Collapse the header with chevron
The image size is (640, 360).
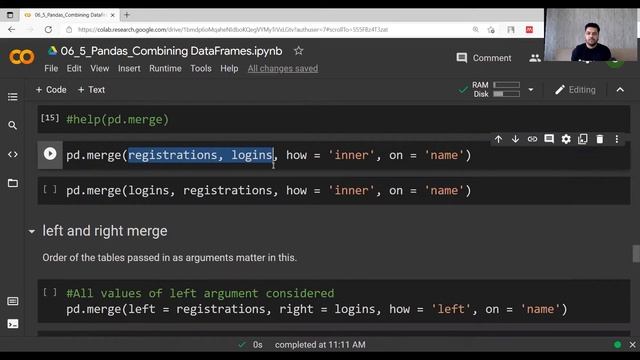(620, 90)
